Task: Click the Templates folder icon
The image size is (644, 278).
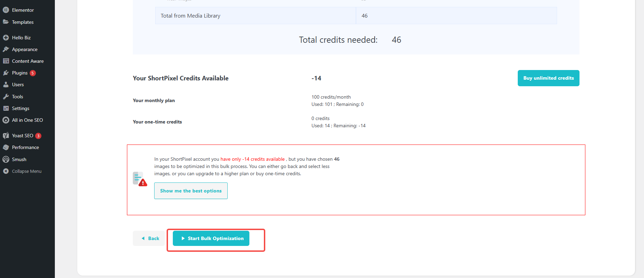Action: [6, 22]
